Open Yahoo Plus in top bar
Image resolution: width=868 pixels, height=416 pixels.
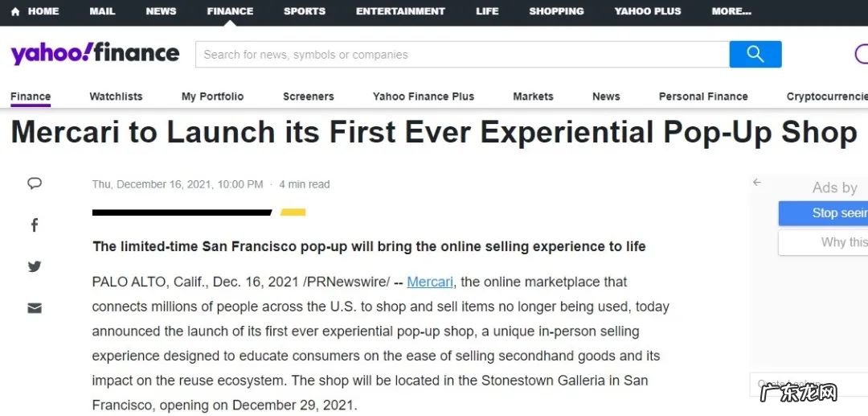647,11
